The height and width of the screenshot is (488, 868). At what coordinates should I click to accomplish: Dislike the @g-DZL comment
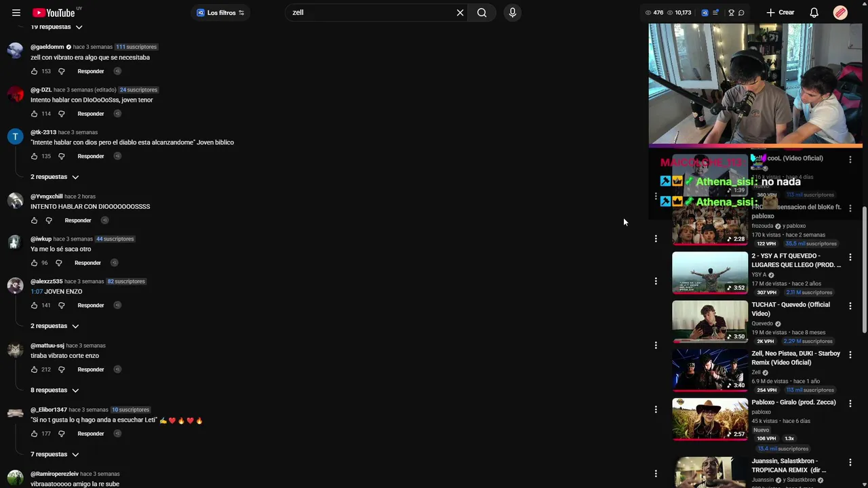61,114
